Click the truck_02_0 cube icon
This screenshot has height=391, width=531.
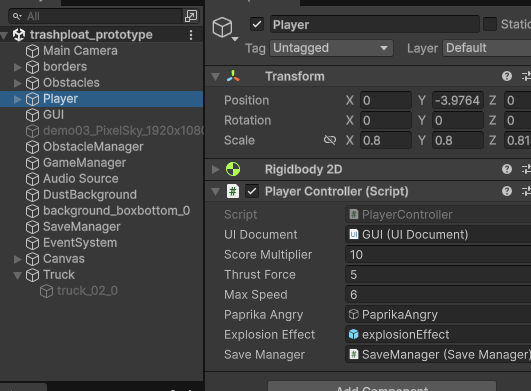(x=46, y=291)
